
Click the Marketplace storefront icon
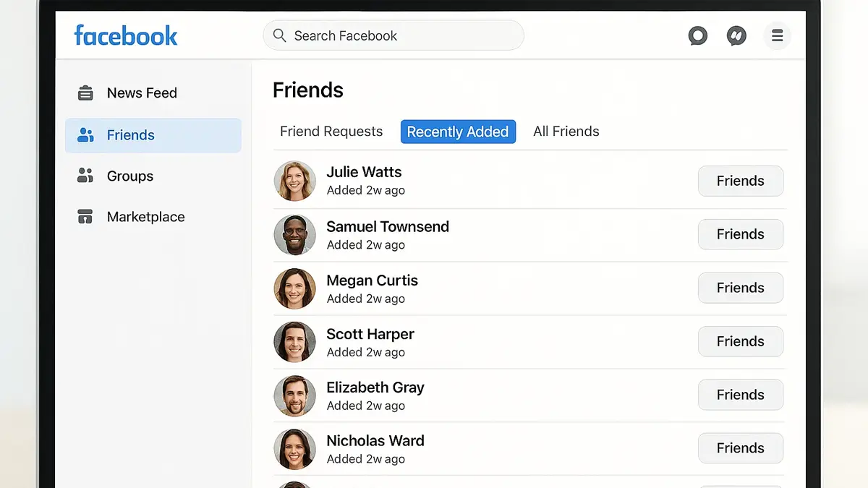85,217
